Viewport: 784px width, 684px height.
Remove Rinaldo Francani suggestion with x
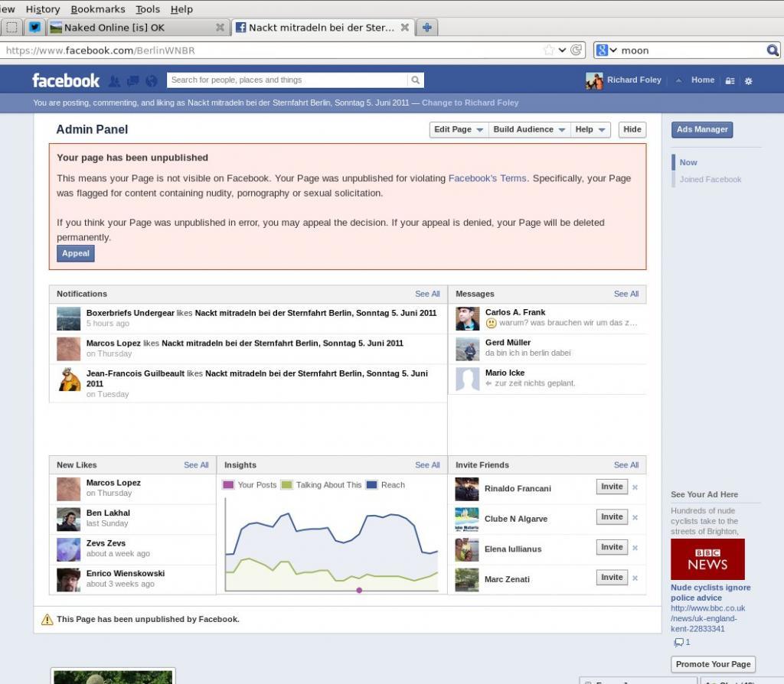click(635, 487)
